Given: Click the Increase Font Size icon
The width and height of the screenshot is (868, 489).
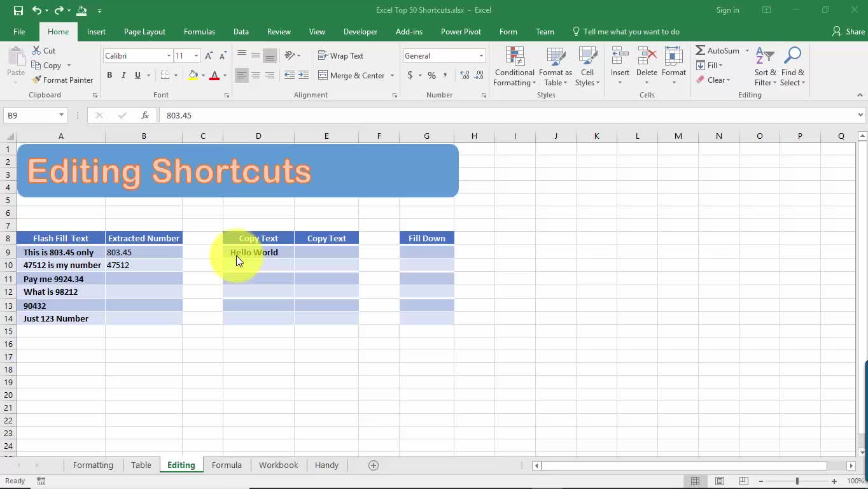Looking at the screenshot, I should pyautogui.click(x=208, y=56).
